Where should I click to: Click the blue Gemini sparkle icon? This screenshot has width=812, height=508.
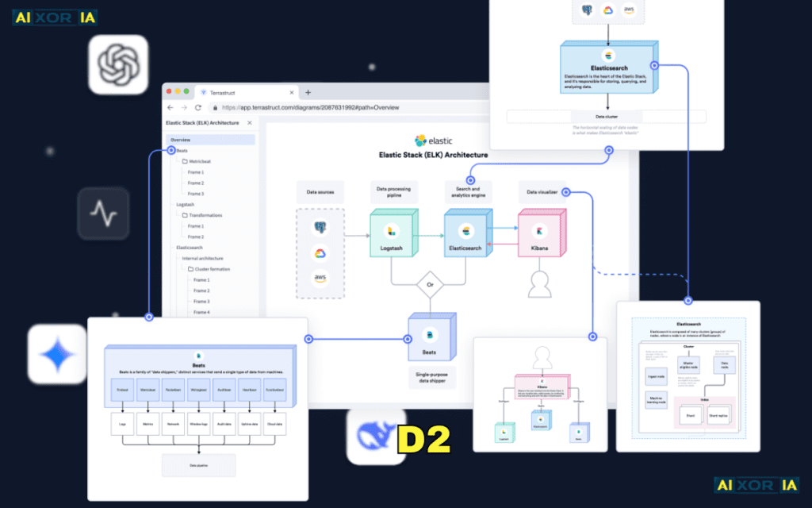57,354
